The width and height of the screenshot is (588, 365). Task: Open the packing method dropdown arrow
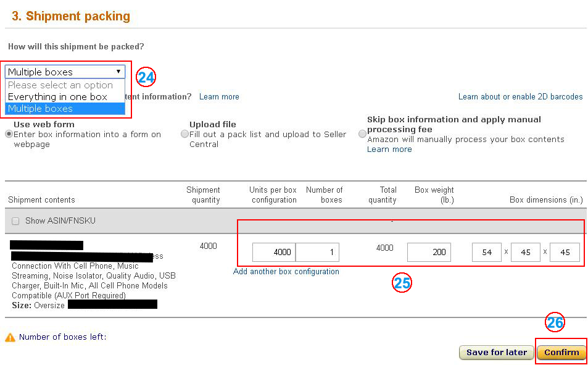pyautogui.click(x=118, y=72)
